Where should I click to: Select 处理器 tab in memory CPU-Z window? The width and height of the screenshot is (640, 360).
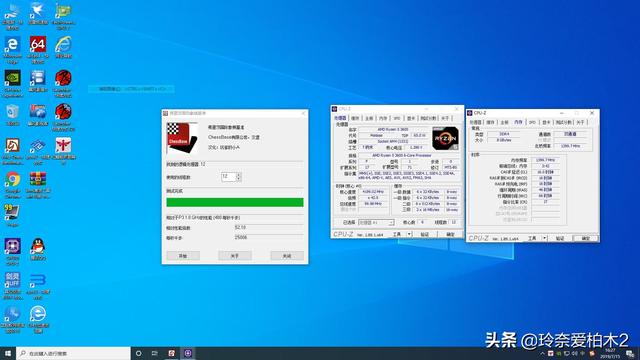pos(476,122)
